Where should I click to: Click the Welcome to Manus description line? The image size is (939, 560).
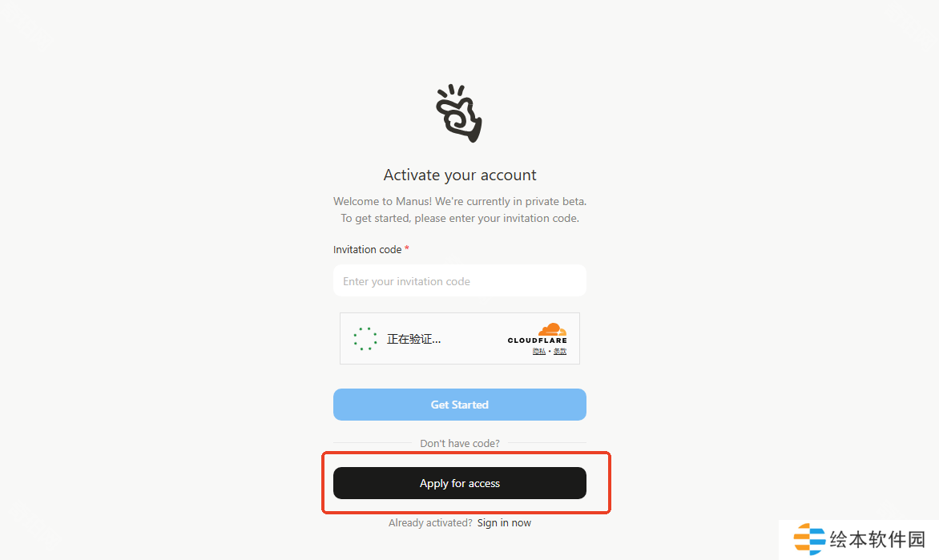click(x=459, y=201)
